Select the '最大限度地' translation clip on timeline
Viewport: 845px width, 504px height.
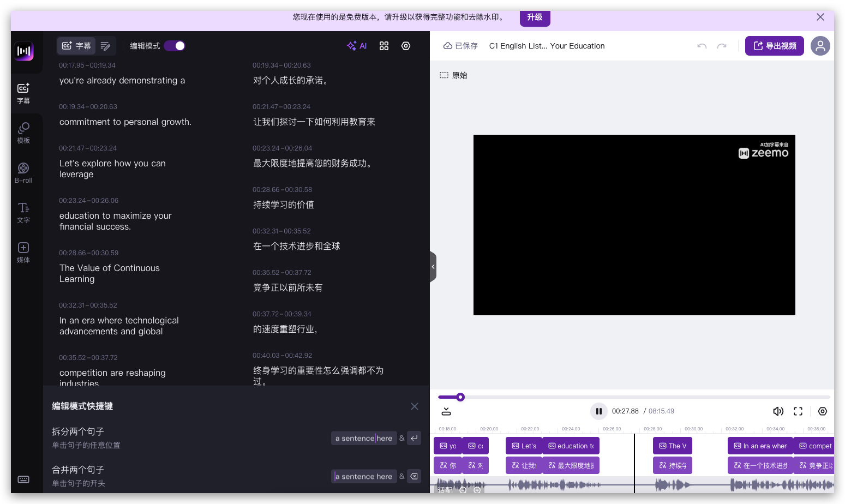571,465
